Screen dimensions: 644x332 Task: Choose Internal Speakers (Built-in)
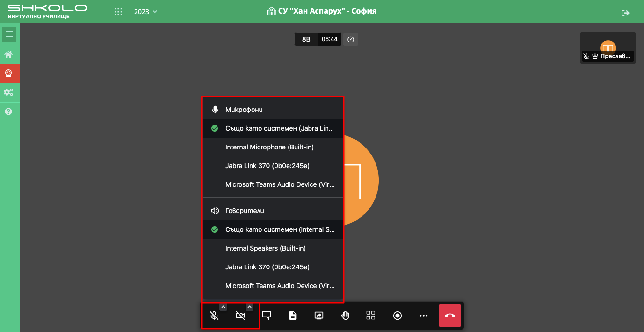pyautogui.click(x=273, y=248)
